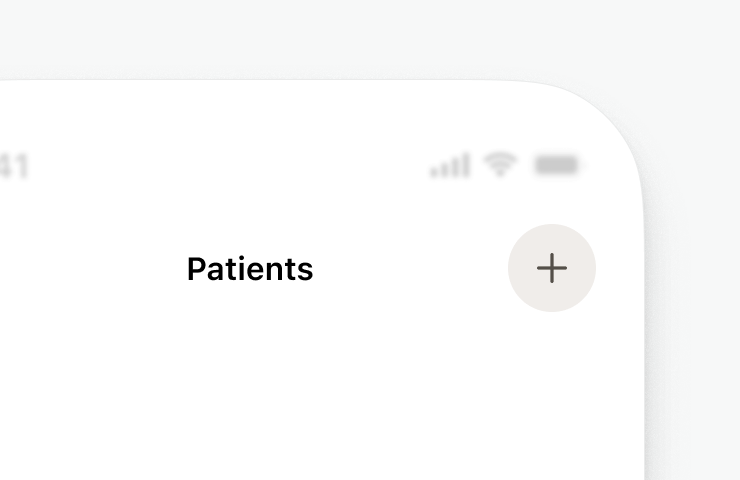Click the gray circular plus button

(x=552, y=268)
